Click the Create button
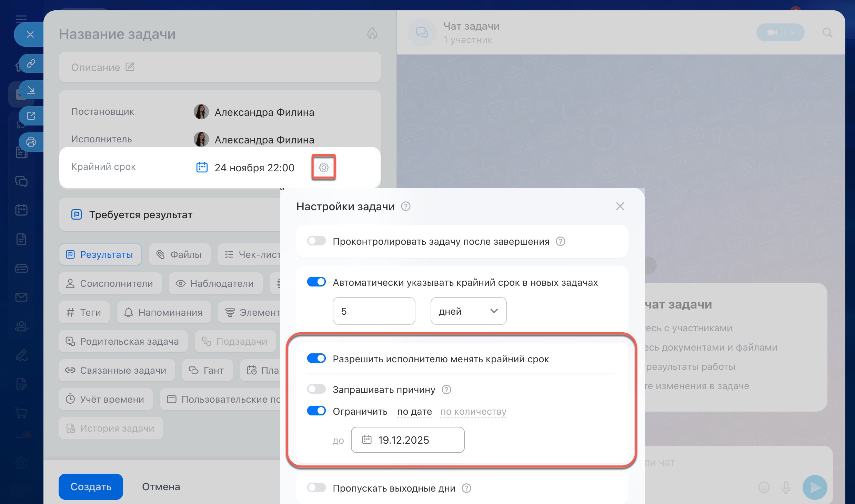Viewport: 855px width, 504px height. (91, 486)
